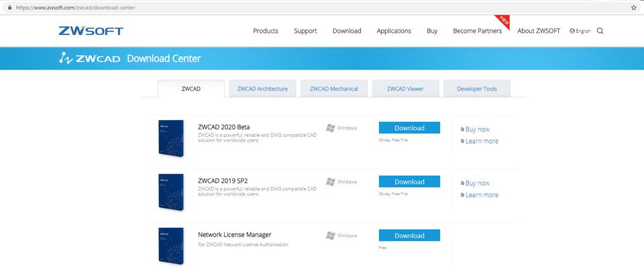Open the Buy menu
Image resolution: width=644 pixels, height=271 pixels.
432,31
